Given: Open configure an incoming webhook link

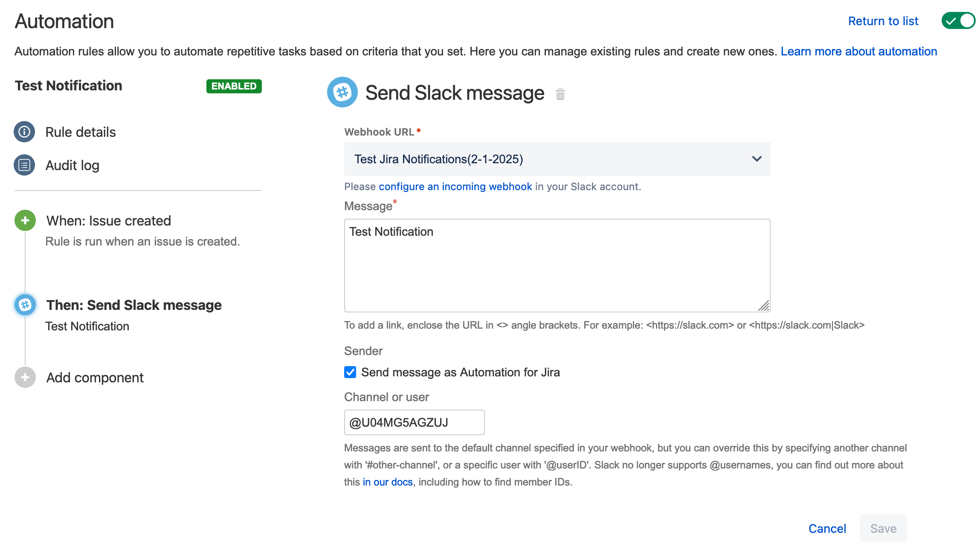Looking at the screenshot, I should pyautogui.click(x=455, y=186).
